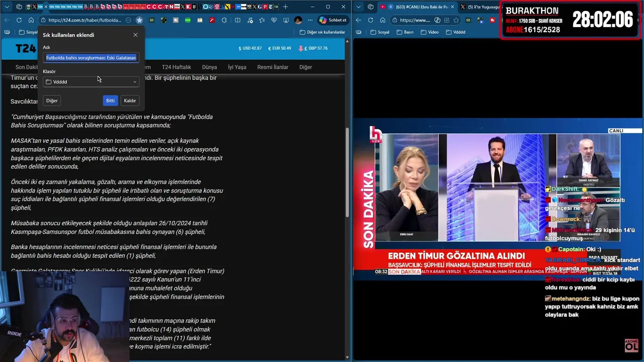The height and width of the screenshot is (362, 644).
Task: Open the Klasör folder dropdown
Action: click(91, 81)
